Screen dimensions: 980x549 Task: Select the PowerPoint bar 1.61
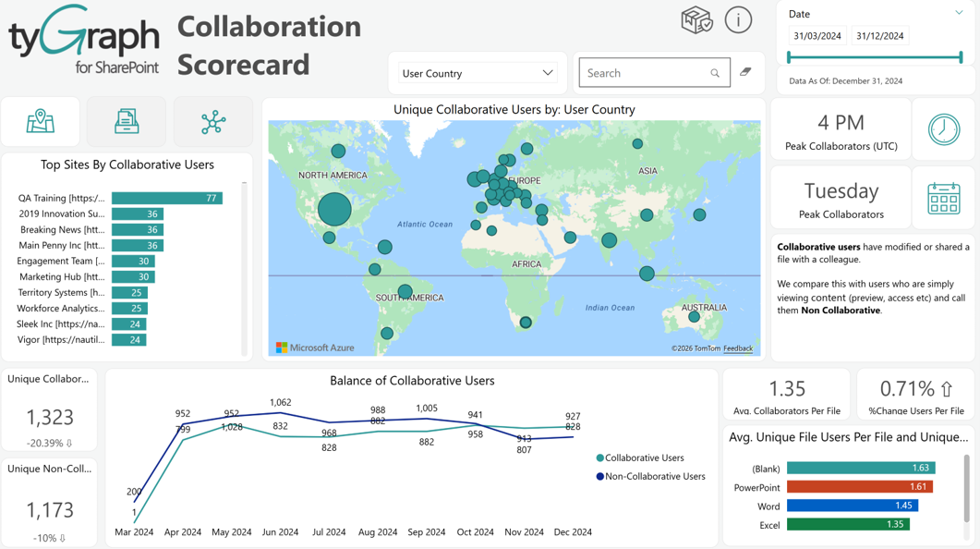click(x=860, y=486)
